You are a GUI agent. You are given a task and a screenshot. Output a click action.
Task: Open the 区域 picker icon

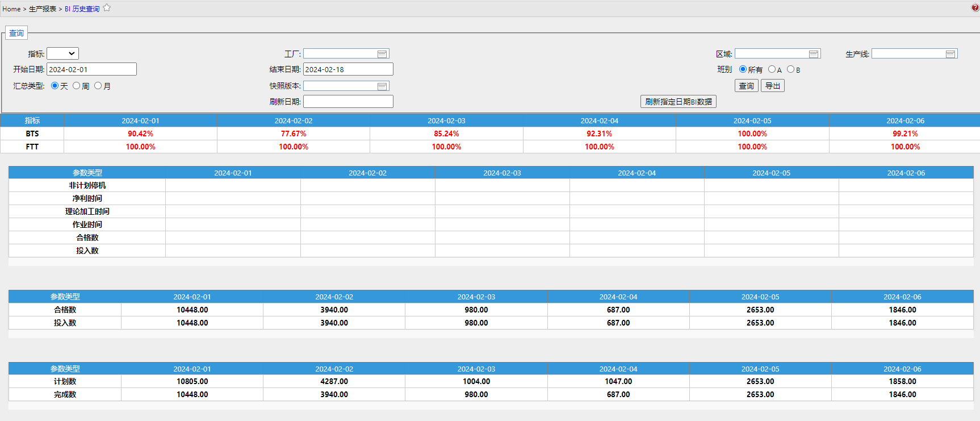[814, 54]
